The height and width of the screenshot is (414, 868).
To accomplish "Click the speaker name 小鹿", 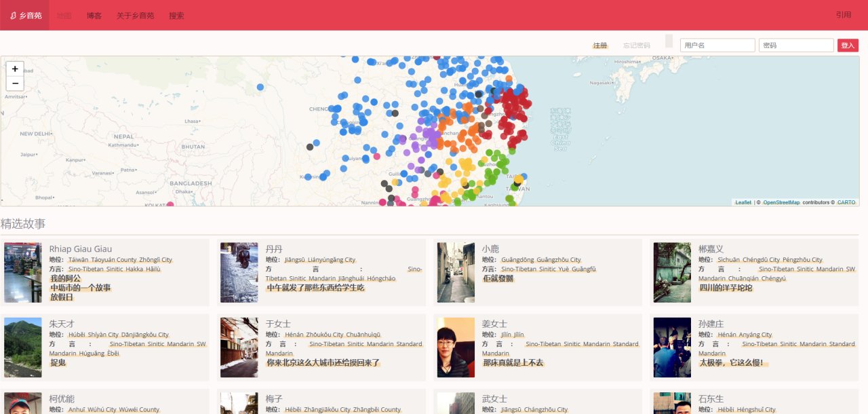I will click(x=490, y=249).
